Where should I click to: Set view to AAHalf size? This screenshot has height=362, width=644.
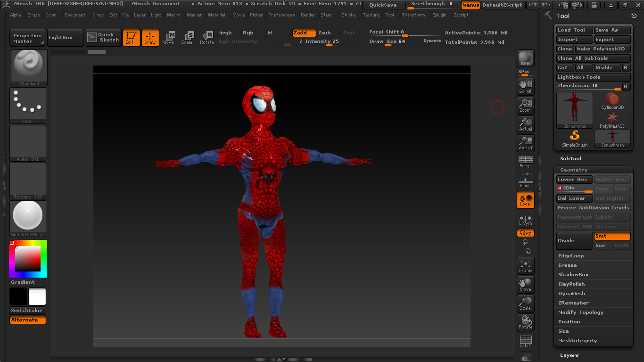525,143
